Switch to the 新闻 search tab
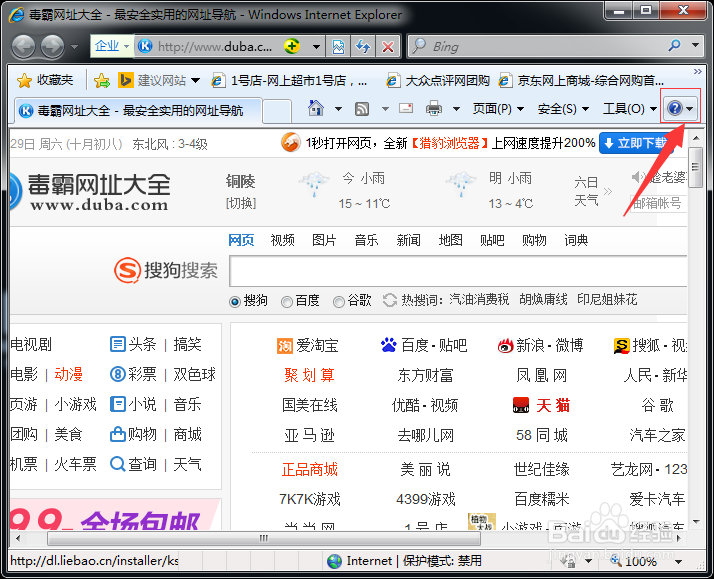Screen dimensions: 714x579 click(408, 240)
